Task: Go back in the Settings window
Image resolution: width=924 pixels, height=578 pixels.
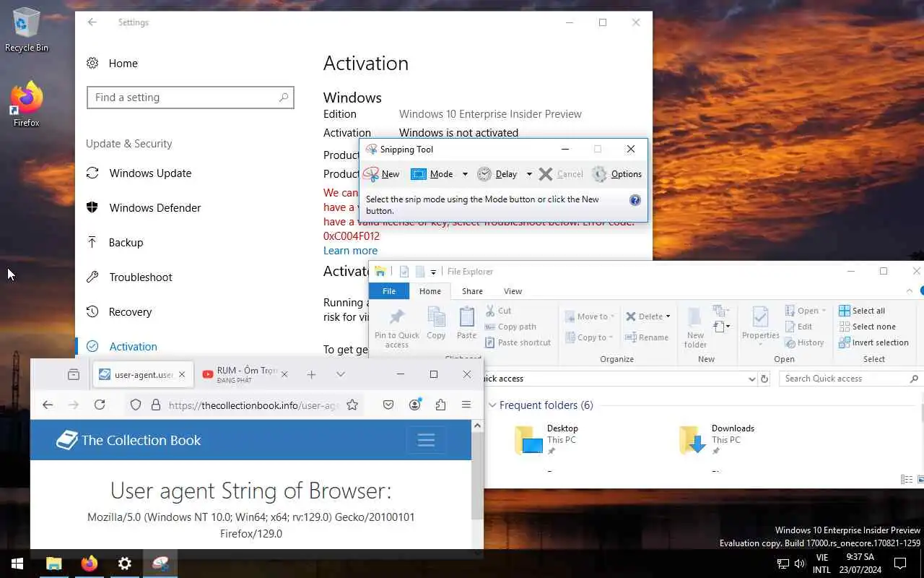Action: [x=92, y=22]
